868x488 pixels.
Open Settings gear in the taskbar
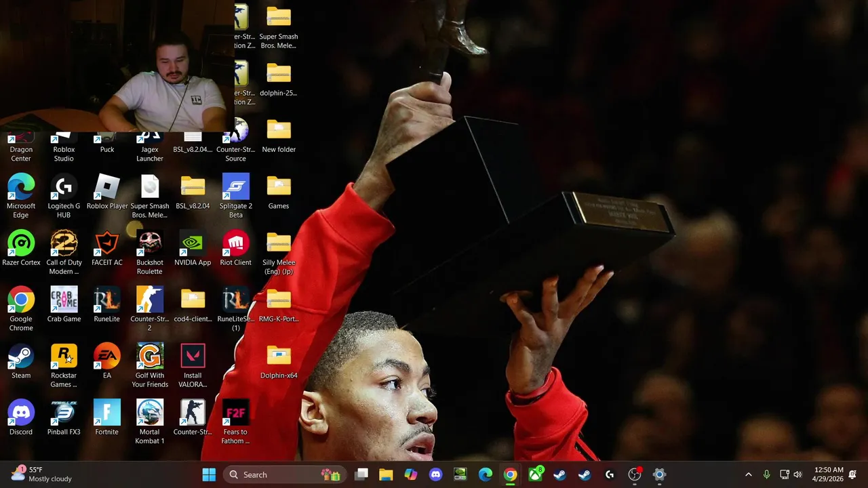659,474
